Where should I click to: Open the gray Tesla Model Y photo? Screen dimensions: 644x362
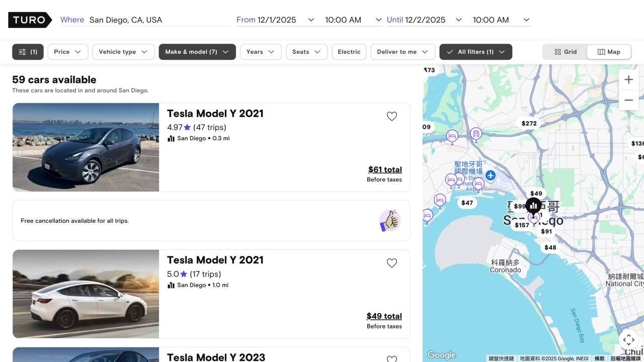pyautogui.click(x=86, y=147)
